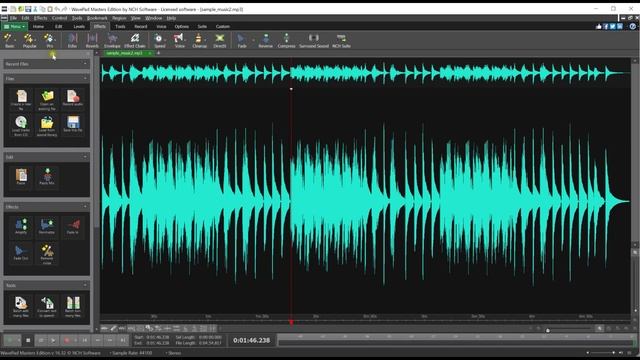640x360 pixels.
Task: Click the Paste Mix icon
Action: [47, 177]
